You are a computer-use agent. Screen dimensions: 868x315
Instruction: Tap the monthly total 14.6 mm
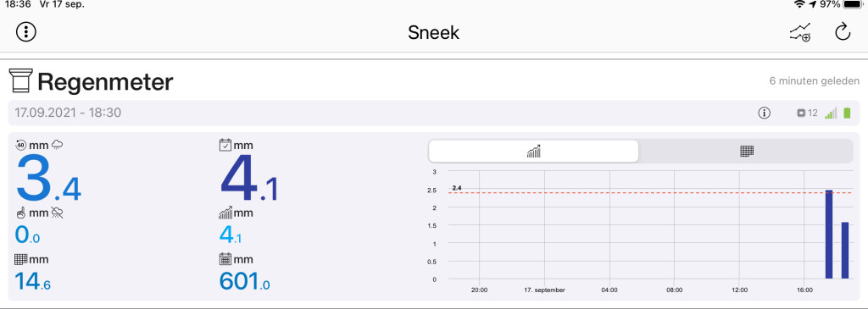click(33, 282)
